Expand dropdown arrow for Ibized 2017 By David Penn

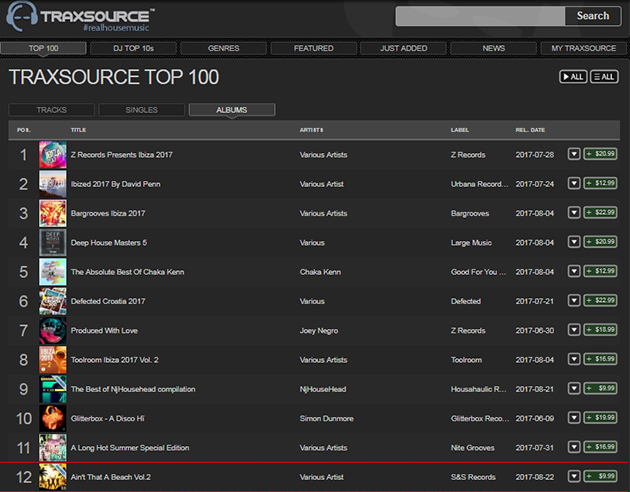(574, 183)
